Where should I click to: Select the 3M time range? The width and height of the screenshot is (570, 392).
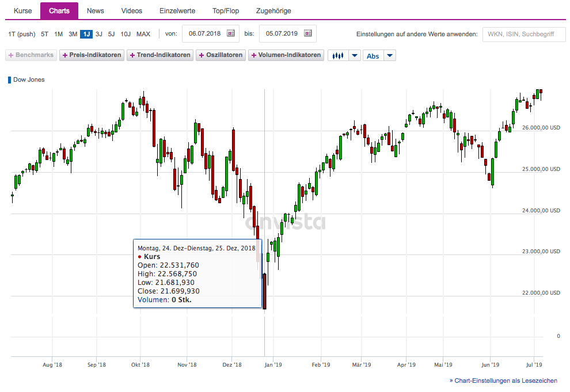click(73, 34)
